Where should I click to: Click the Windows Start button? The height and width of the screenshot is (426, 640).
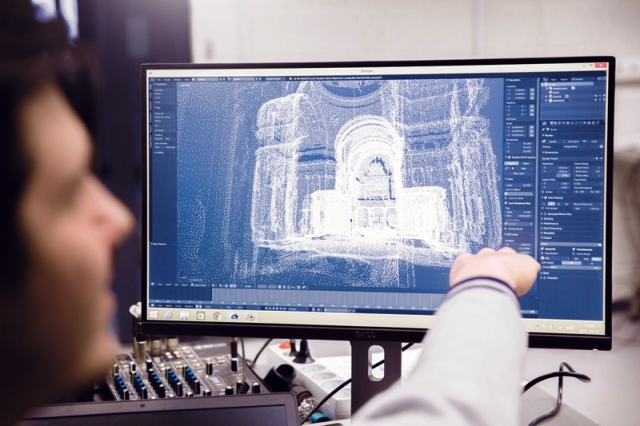(x=153, y=315)
